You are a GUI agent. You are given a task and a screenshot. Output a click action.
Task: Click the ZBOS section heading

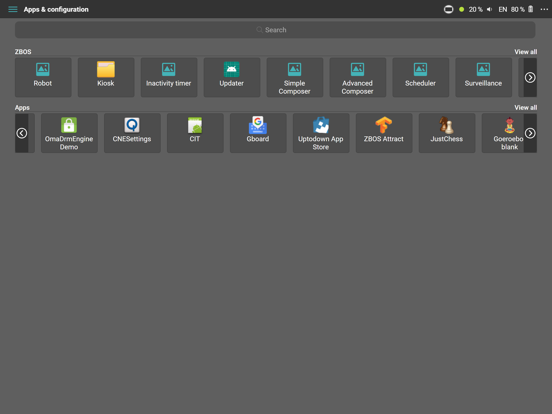(x=23, y=52)
